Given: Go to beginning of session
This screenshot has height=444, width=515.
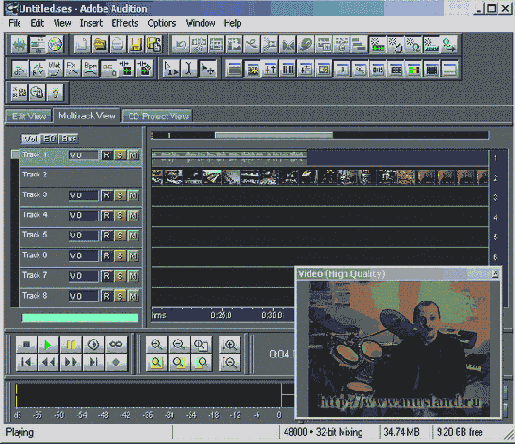Looking at the screenshot, I should pos(26,362).
